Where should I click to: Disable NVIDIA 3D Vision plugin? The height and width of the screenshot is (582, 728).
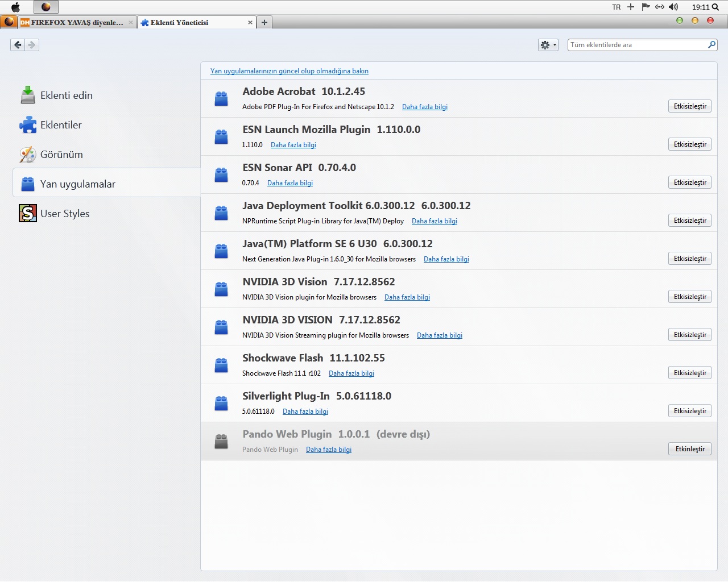click(690, 297)
